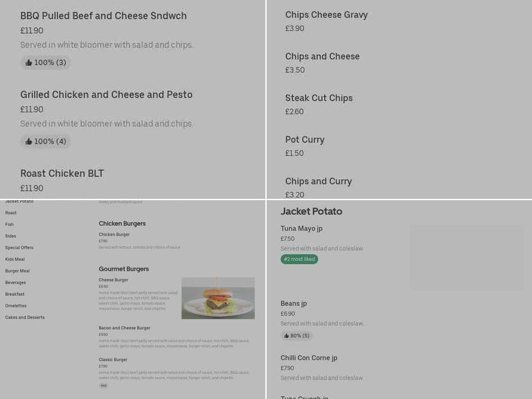Open the 'Steak Cut Chips' item

point(319,98)
